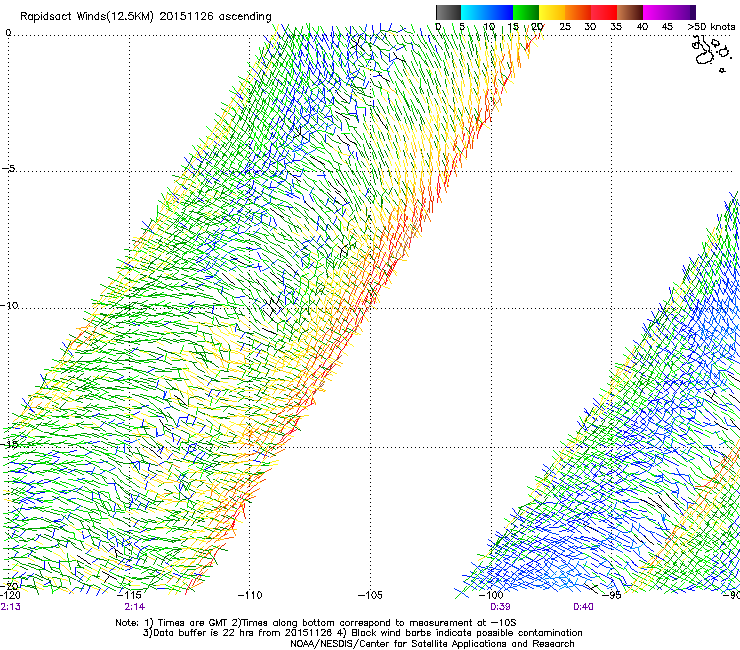Click the '10' legend scale label
Screen dimensions: 740x650
489,27
